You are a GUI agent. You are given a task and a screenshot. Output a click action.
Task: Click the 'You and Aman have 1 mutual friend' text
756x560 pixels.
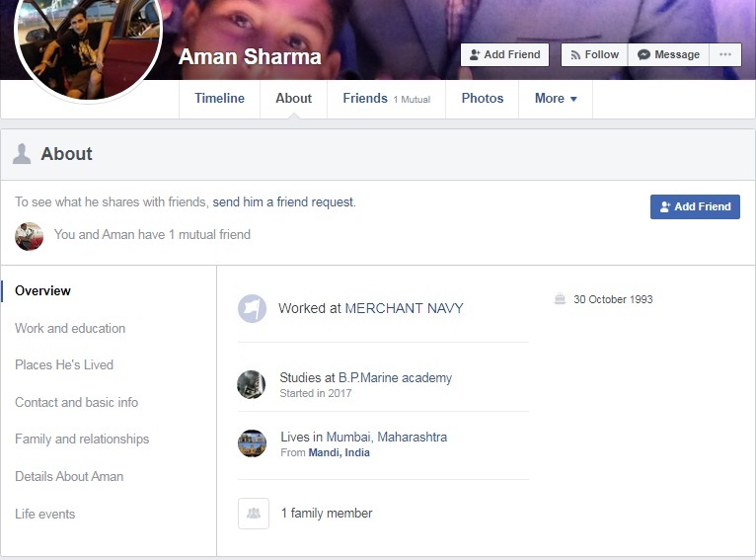pyautogui.click(x=152, y=234)
